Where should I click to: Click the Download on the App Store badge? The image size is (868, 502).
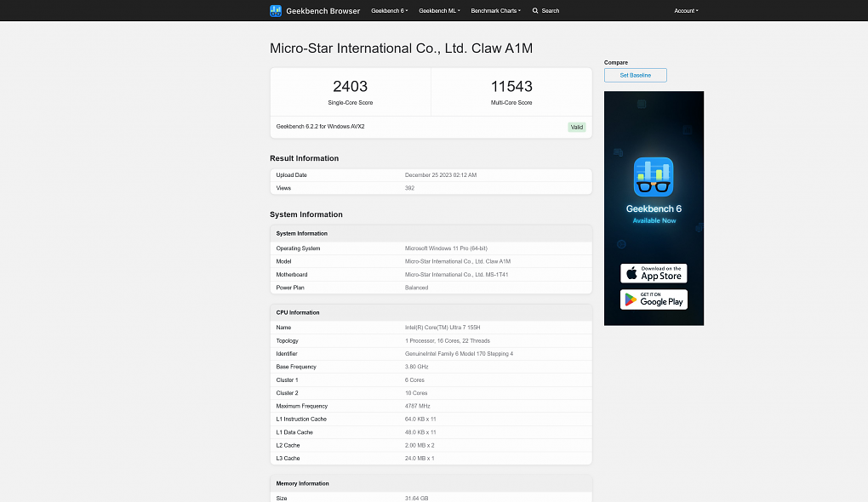(654, 273)
